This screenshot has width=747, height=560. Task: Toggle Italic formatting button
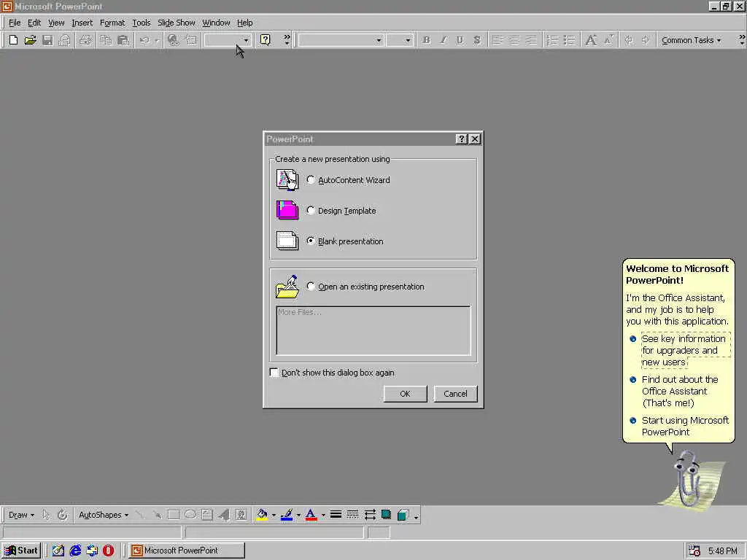443,40
